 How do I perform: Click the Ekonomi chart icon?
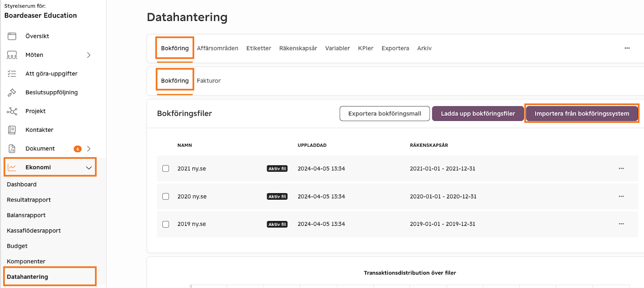click(12, 166)
